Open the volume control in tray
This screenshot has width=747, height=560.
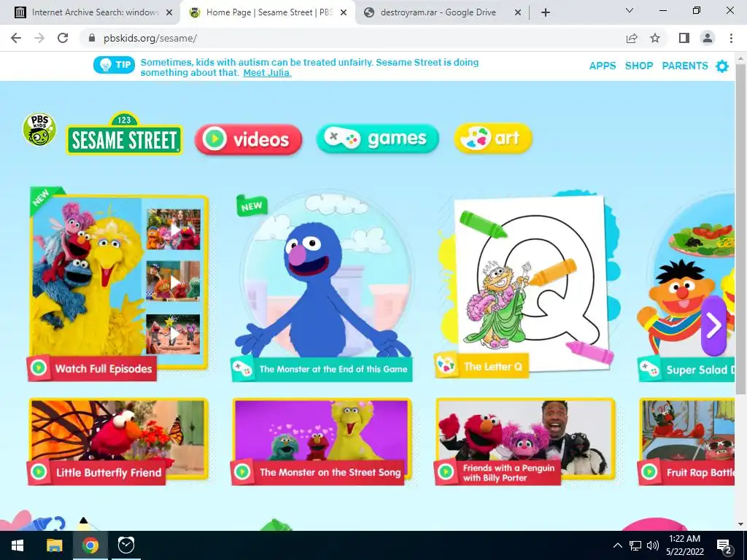[x=653, y=545]
